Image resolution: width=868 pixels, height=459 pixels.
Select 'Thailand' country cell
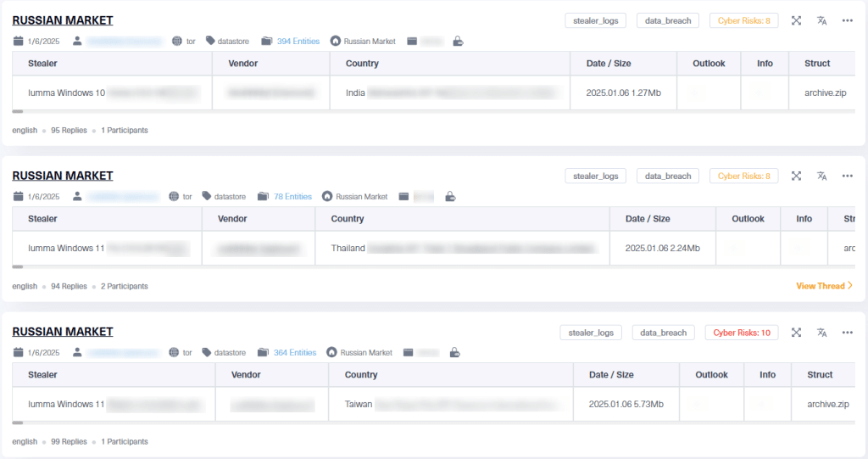[x=462, y=248]
